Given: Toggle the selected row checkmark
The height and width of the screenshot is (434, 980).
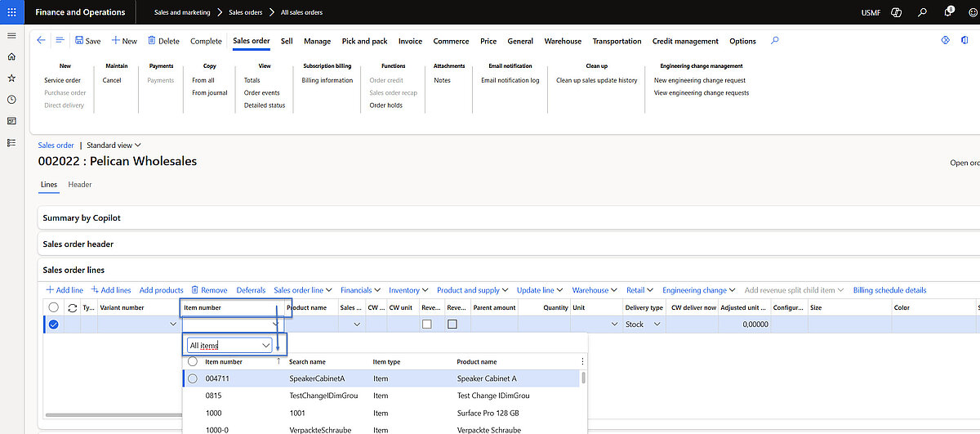Looking at the screenshot, I should coord(54,324).
